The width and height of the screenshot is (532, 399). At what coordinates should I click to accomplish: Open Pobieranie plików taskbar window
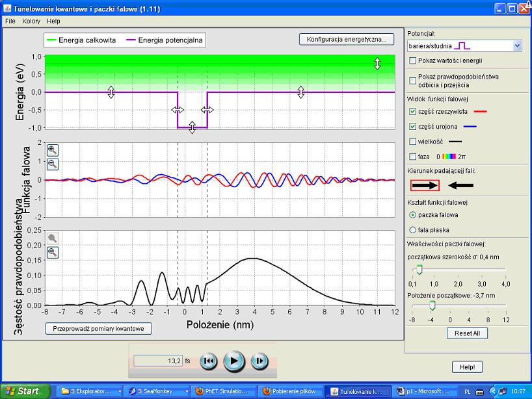click(x=291, y=391)
